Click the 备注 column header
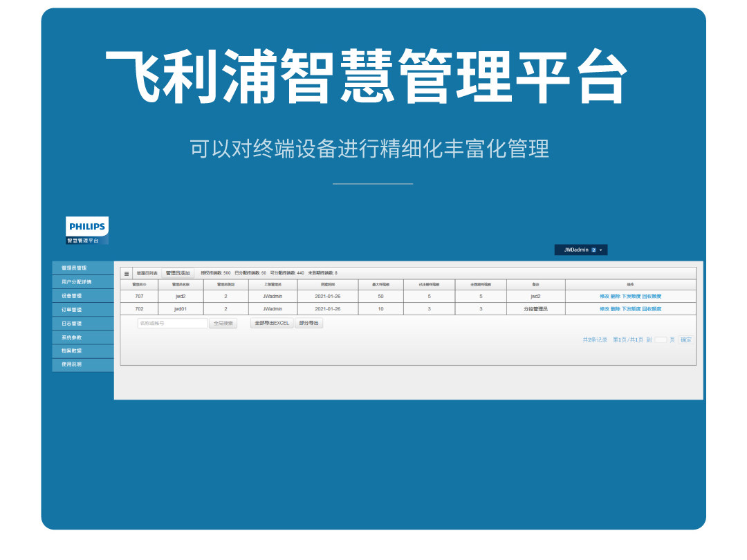Image resolution: width=747 pixels, height=560 pixels. [536, 285]
